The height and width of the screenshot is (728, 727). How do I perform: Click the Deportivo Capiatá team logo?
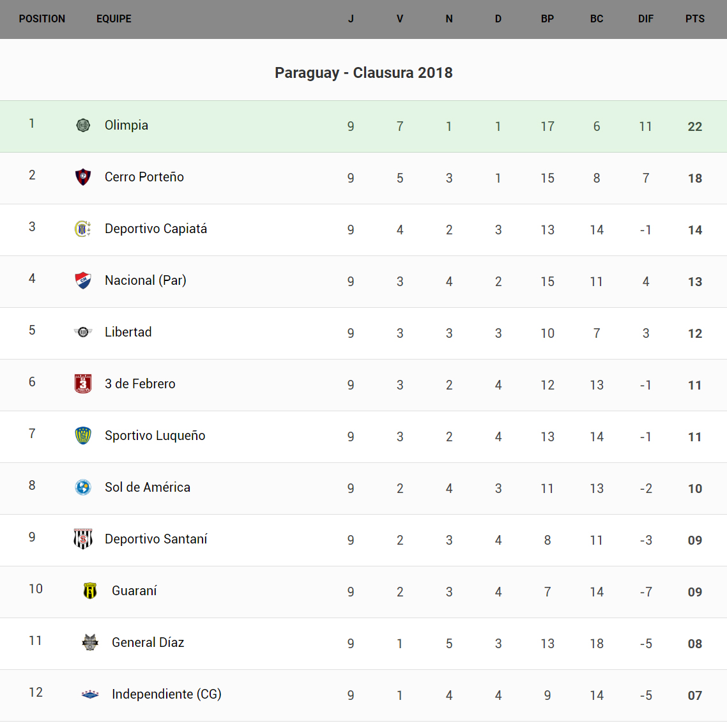(x=83, y=229)
